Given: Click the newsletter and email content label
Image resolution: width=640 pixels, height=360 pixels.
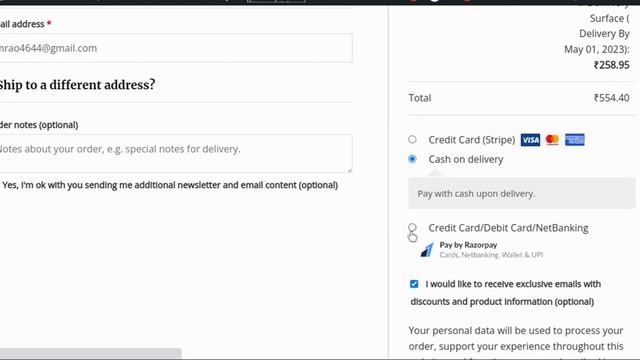Looking at the screenshot, I should click(170, 185).
